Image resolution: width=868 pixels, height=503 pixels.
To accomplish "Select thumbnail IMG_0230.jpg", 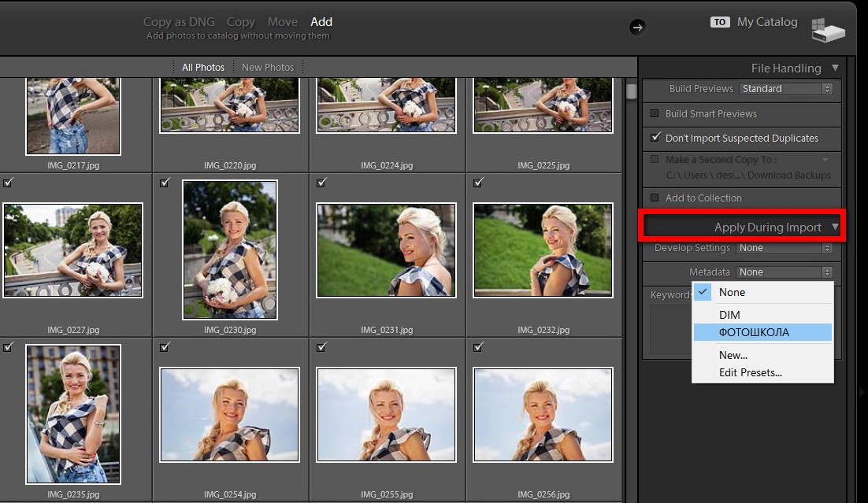I will pos(230,250).
